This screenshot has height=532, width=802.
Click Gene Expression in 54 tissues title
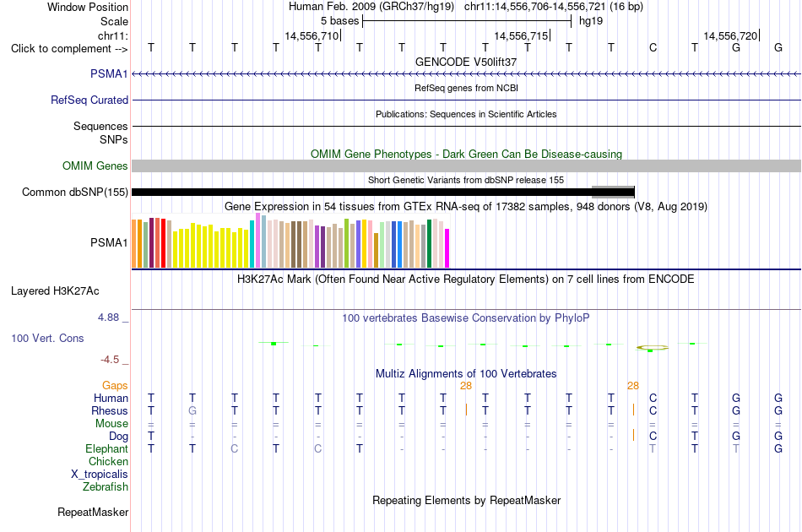(466, 206)
